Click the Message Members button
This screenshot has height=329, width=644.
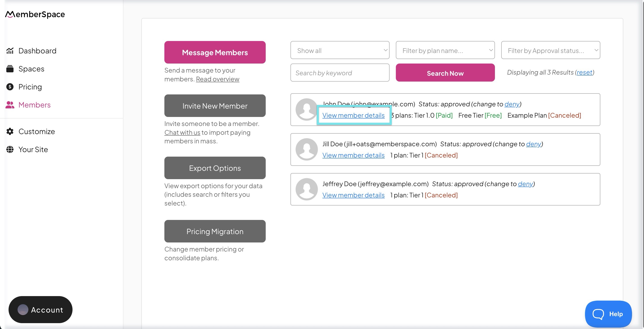click(215, 52)
